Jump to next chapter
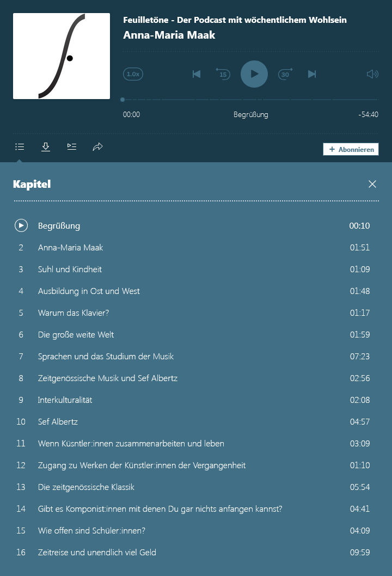The image size is (392, 576). (x=312, y=74)
